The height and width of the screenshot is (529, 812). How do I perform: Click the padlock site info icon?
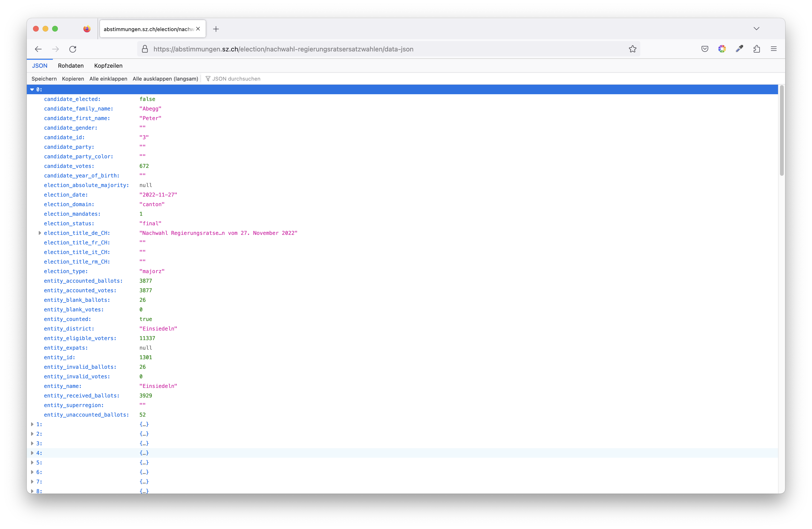point(145,49)
